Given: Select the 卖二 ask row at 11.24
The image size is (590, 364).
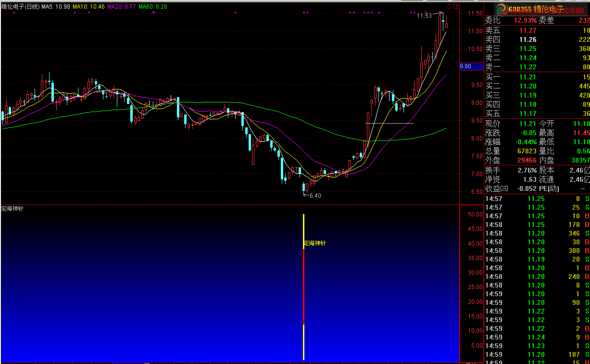Looking at the screenshot, I should pos(537,58).
